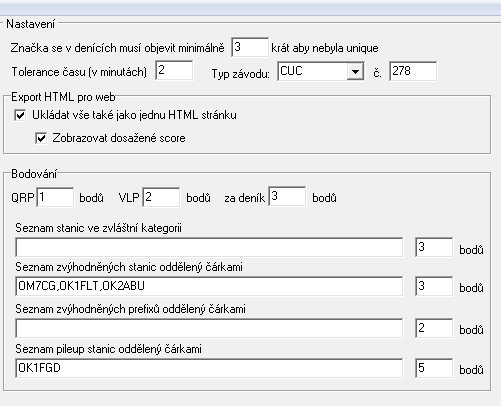Click the pileup stations field with OK1FGD
Viewport: 501px width, 406px height.
click(209, 368)
